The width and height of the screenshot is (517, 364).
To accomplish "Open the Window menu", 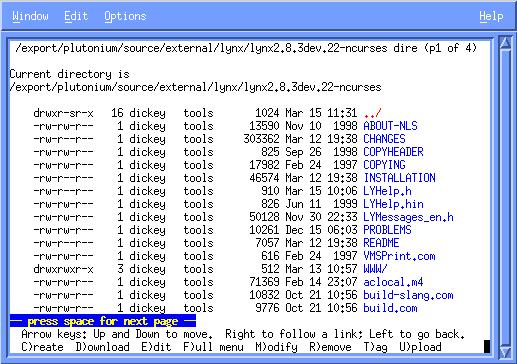I will coord(30,16).
